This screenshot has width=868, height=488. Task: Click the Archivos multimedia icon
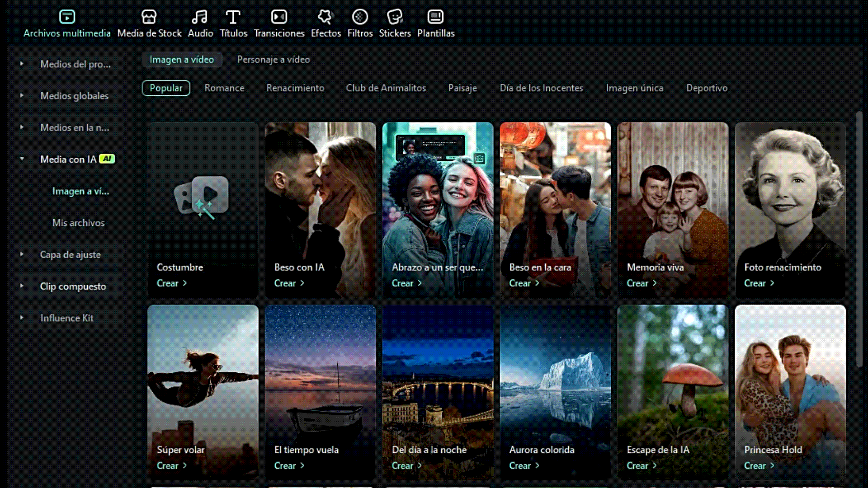click(67, 17)
